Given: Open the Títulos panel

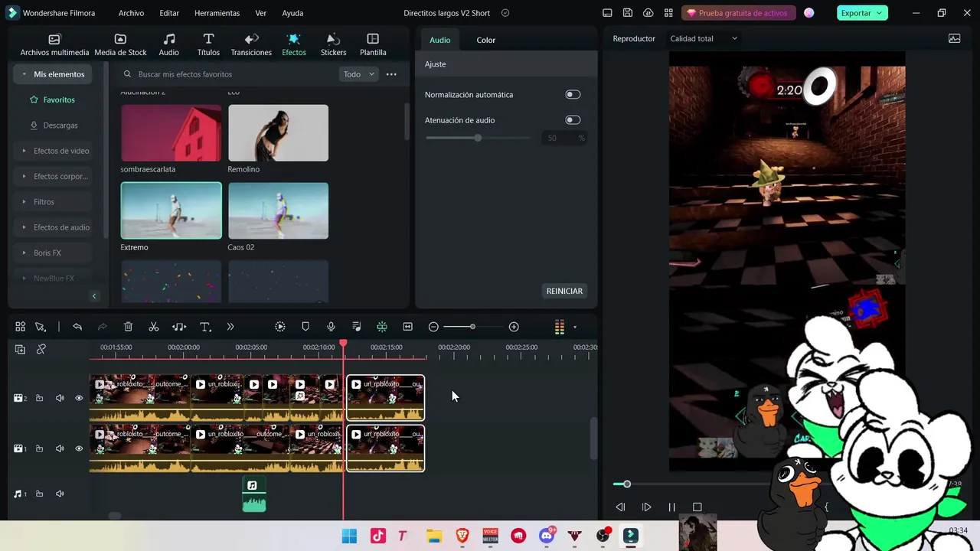Looking at the screenshot, I should pos(208,45).
